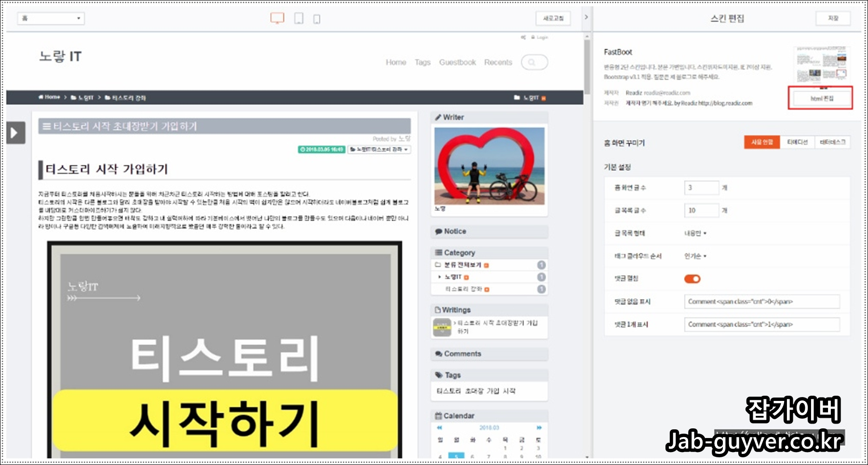
Task: Click the no-comment display text field
Action: (x=762, y=302)
